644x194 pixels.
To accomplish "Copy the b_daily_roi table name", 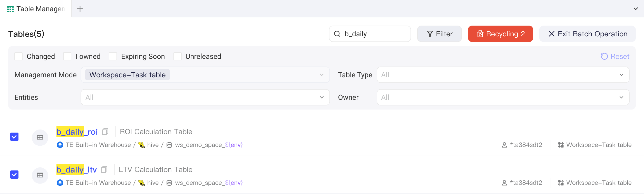I will click(105, 132).
